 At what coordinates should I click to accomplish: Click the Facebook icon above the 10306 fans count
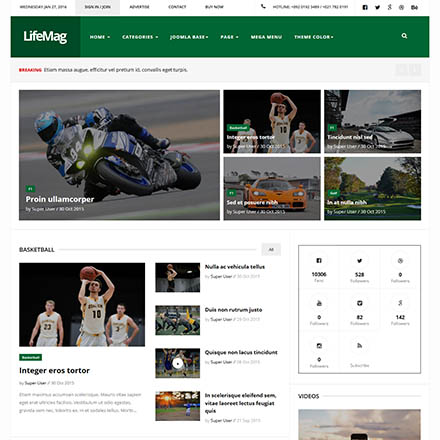tap(319, 261)
